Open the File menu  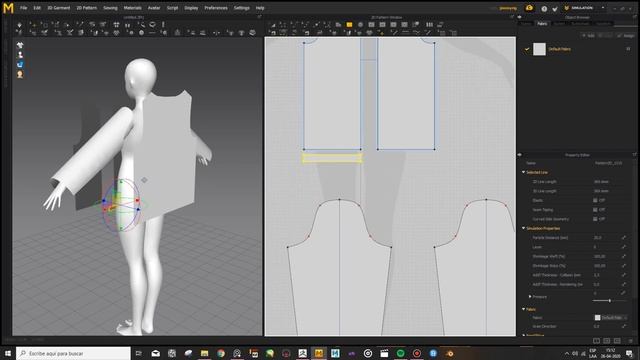[x=24, y=8]
